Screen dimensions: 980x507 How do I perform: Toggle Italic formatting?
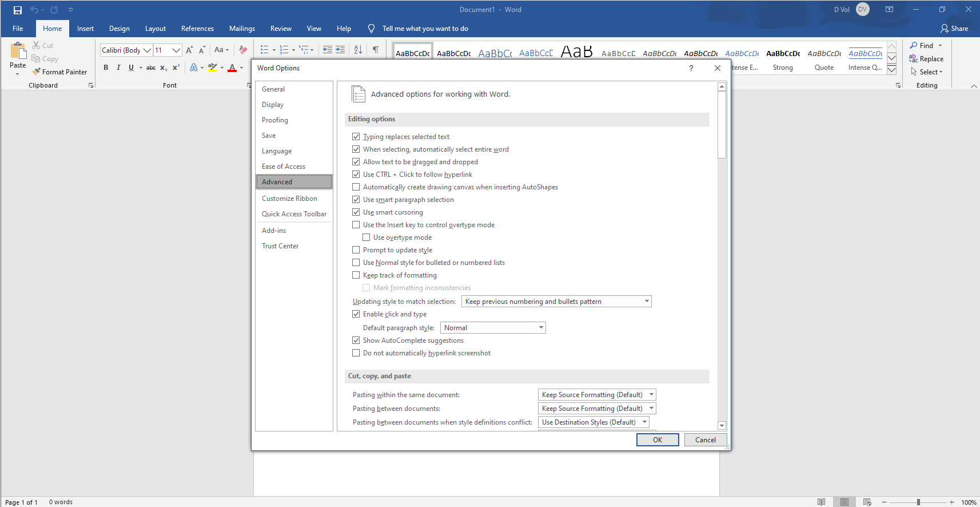point(118,68)
